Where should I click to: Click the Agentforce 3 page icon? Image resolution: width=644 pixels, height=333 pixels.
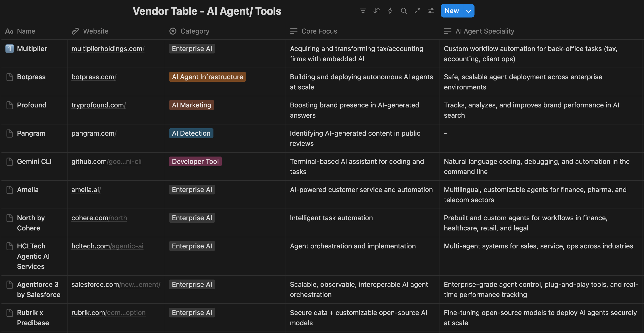[9, 285]
